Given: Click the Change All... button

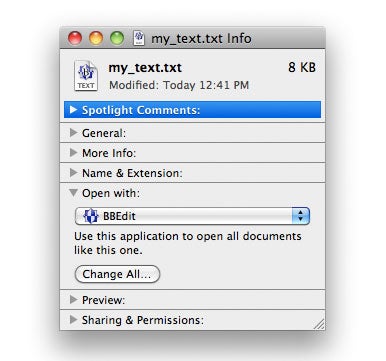Looking at the screenshot, I should (117, 274).
